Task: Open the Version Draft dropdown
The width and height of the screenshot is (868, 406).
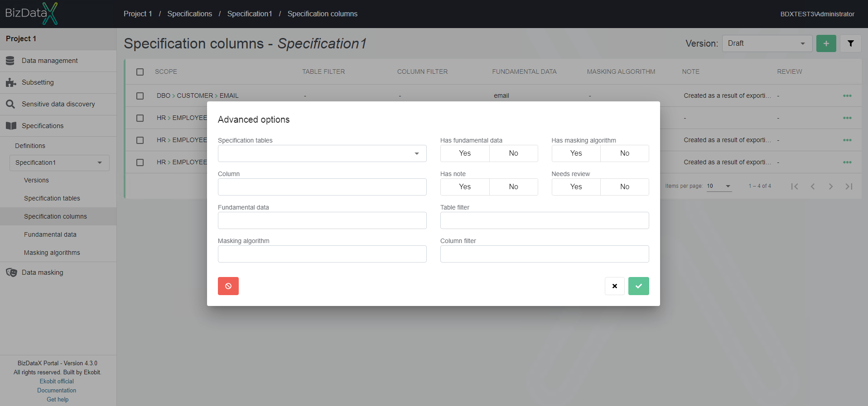Action: pyautogui.click(x=767, y=43)
